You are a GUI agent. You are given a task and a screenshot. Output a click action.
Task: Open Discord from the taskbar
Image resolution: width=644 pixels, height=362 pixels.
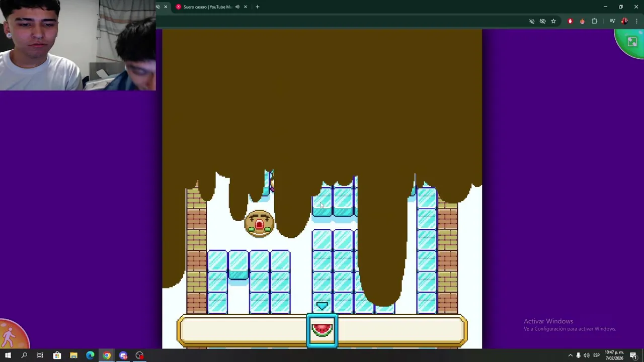(x=123, y=355)
